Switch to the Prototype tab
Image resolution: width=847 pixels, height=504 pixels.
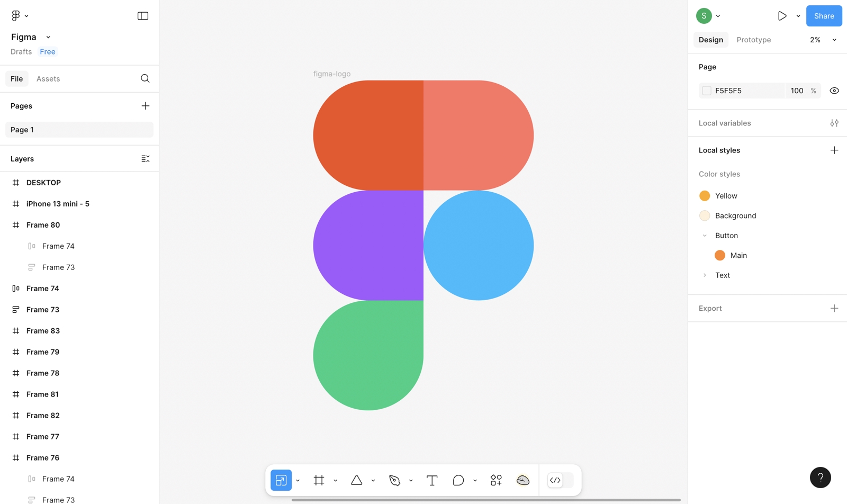pyautogui.click(x=753, y=40)
